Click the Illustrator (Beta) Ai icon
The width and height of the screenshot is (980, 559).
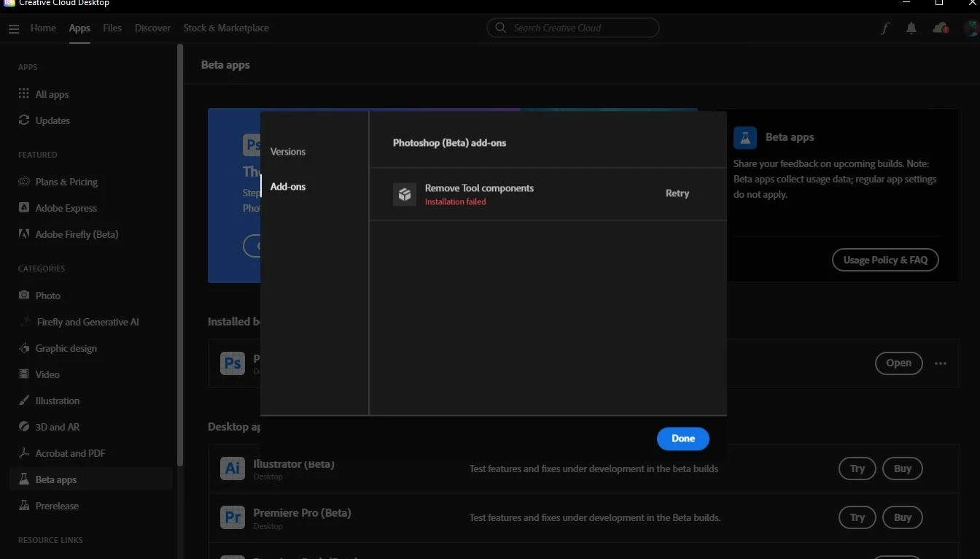coord(233,469)
